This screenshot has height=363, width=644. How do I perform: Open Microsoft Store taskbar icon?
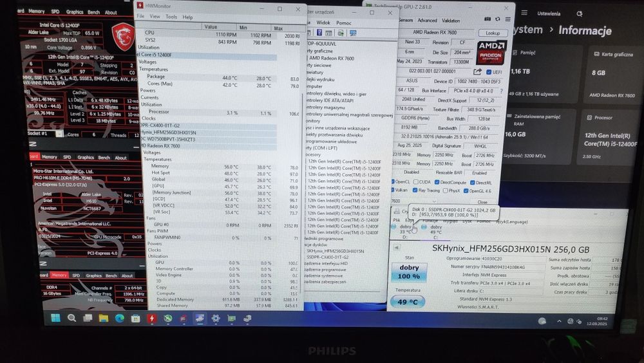(135, 318)
